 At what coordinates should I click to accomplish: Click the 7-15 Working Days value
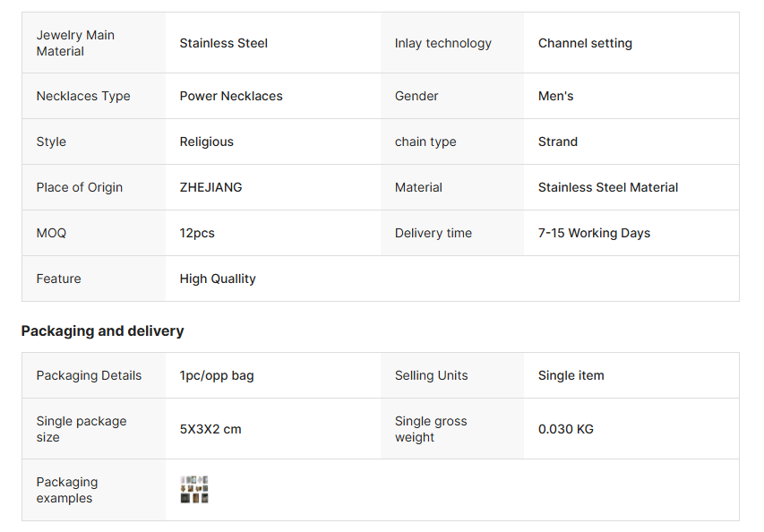[x=594, y=233]
